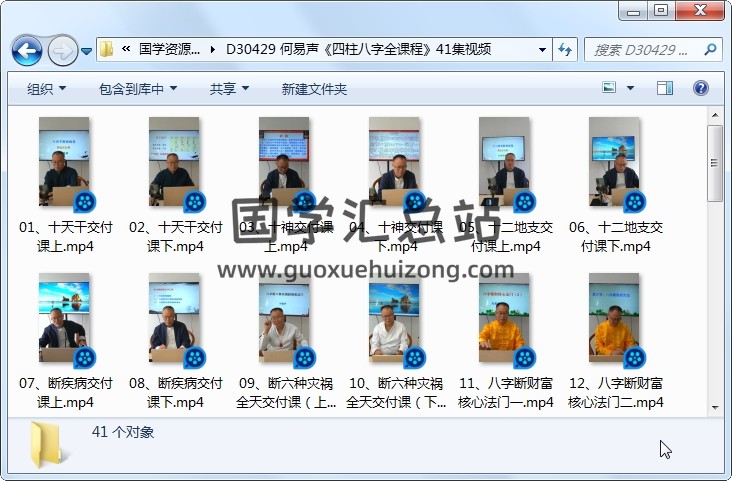Select video thumbnail 07、断疾病交付课上.mp4
The image size is (732, 481).
click(64, 318)
